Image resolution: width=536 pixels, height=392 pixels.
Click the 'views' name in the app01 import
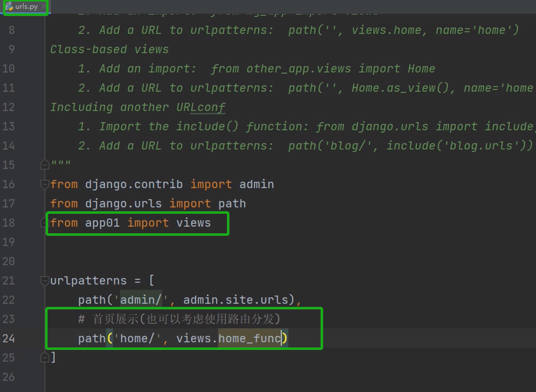193,223
